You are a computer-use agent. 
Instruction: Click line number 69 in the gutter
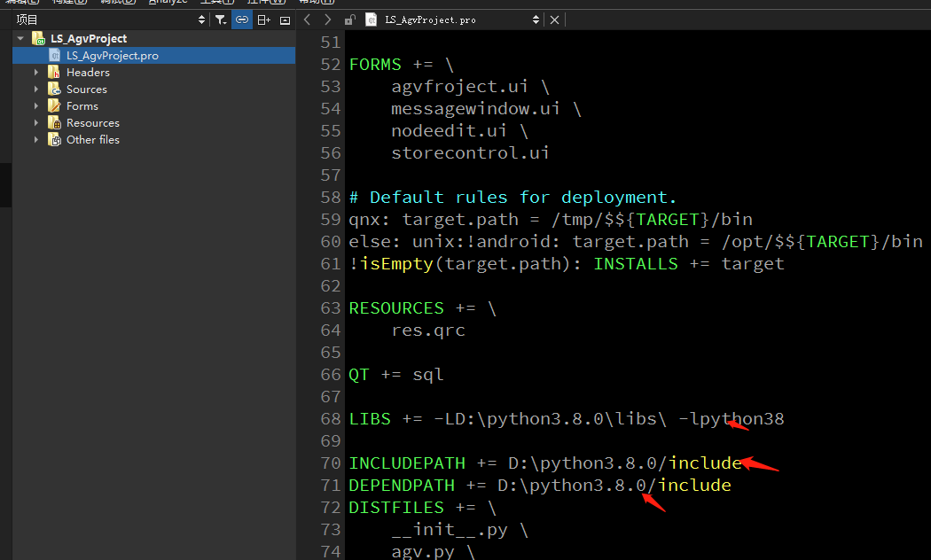pos(331,441)
